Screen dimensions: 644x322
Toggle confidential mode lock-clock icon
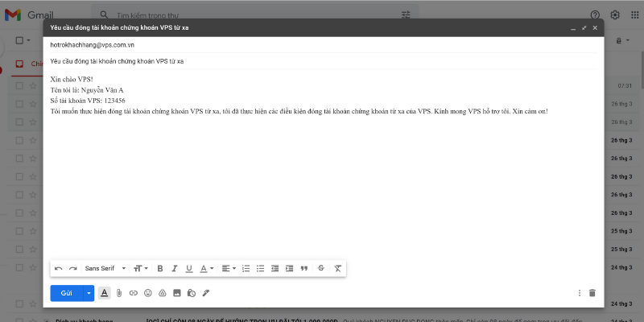[192, 293]
